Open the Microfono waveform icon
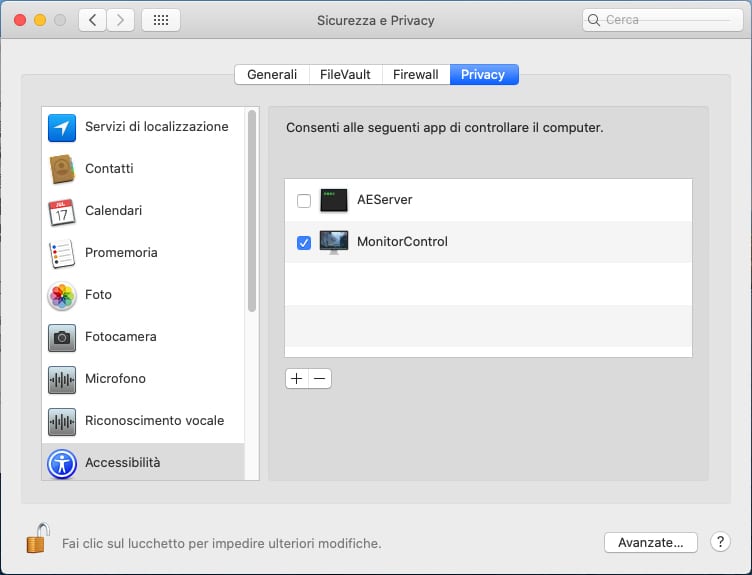This screenshot has width=752, height=575. coord(62,379)
